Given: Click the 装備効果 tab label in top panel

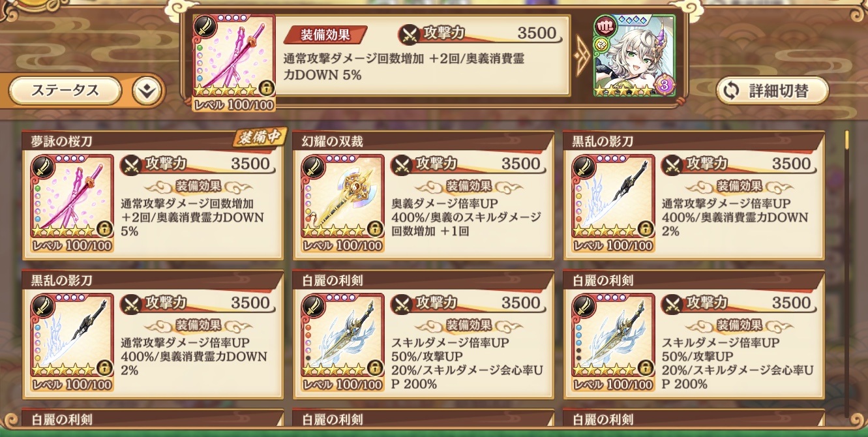Looking at the screenshot, I should (x=325, y=34).
